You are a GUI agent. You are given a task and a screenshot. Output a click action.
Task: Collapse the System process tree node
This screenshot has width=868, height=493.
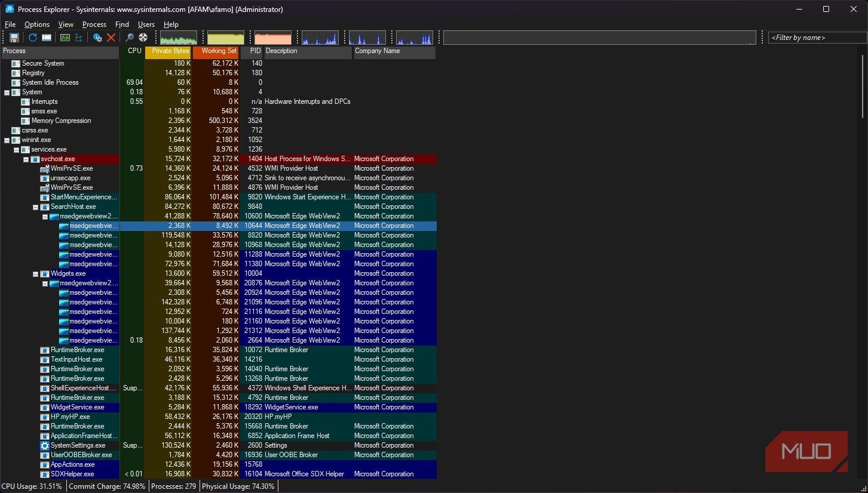[7, 92]
